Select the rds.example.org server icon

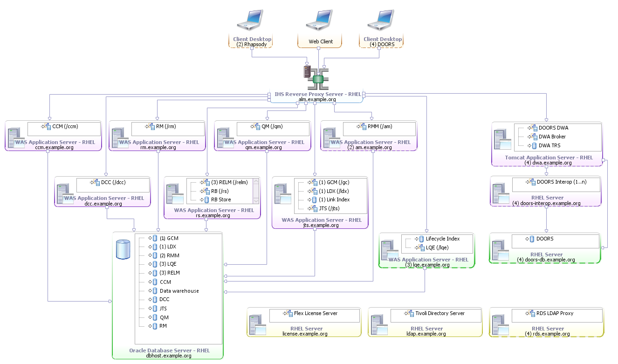(x=500, y=325)
